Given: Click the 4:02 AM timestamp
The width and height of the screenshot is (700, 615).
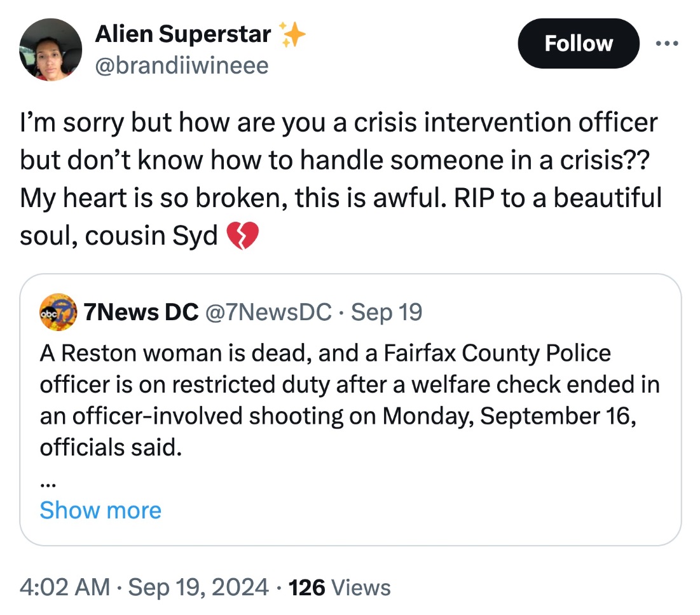Looking at the screenshot, I should tap(64, 588).
